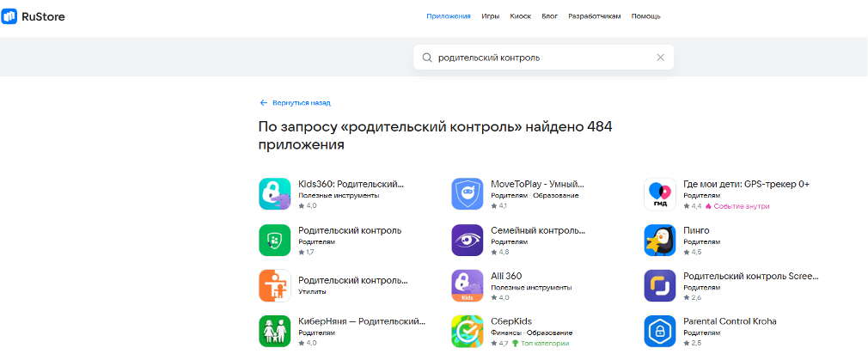Open orange Родительский контроль app icon
This screenshot has height=354, width=868.
point(274,285)
